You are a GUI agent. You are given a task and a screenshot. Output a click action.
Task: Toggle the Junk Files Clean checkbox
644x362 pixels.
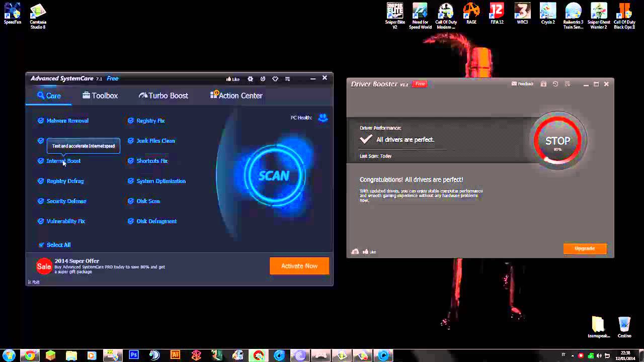(131, 141)
